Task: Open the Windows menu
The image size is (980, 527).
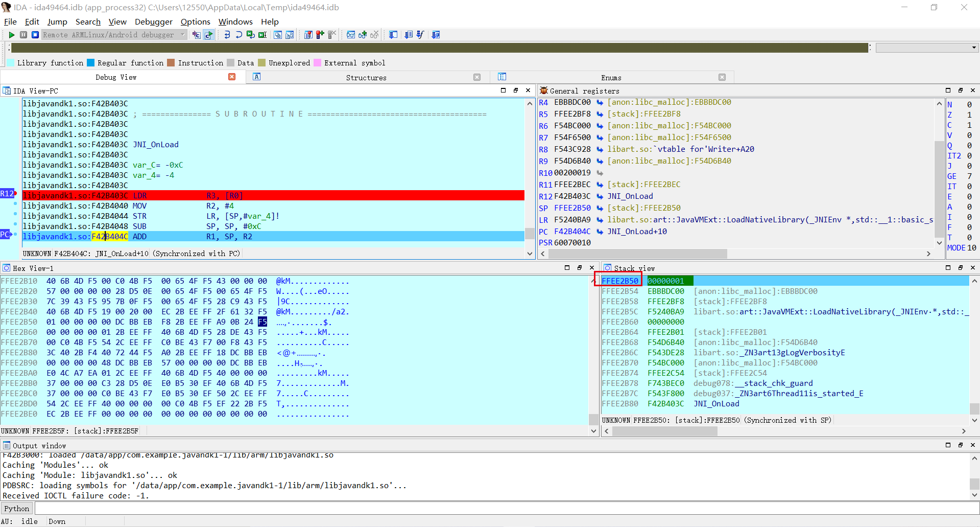Action: [235, 21]
